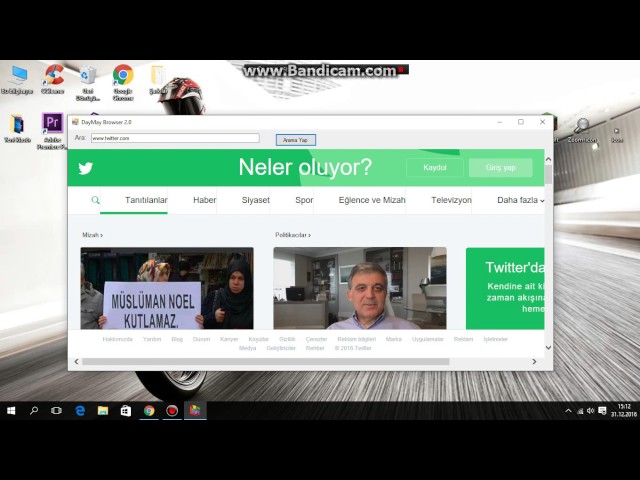Click the Medya footer link
This screenshot has height=480, width=640.
(x=247, y=348)
